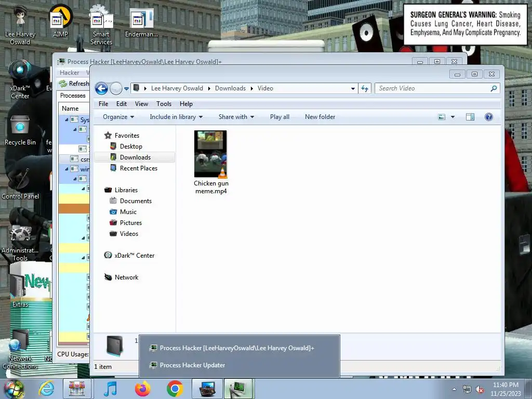
Task: Open the Extras desktop icon
Action: coord(20,291)
